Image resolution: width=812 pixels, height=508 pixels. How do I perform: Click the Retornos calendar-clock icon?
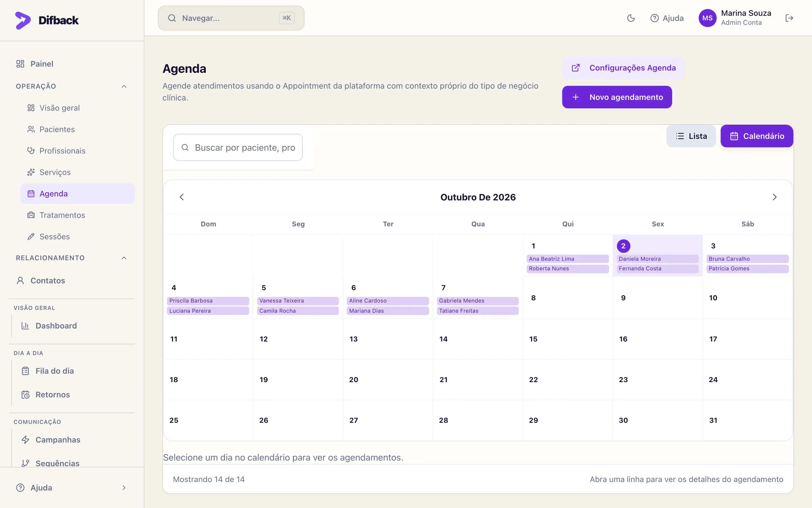tap(25, 395)
